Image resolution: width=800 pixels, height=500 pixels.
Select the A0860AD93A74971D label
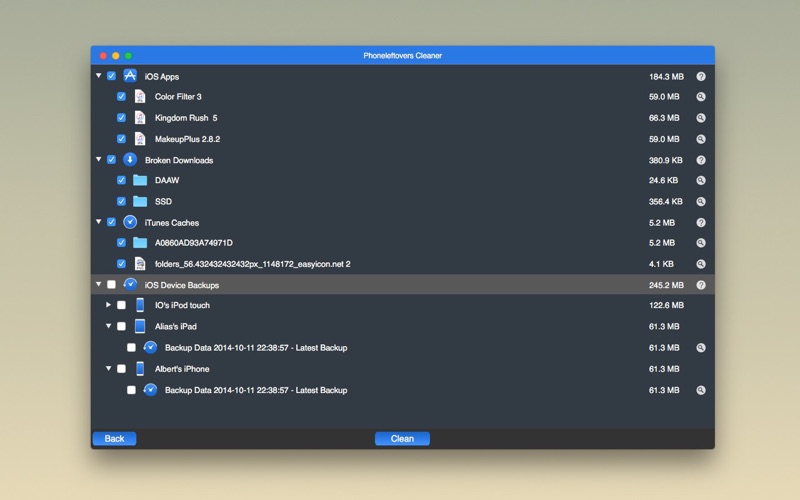(x=194, y=243)
